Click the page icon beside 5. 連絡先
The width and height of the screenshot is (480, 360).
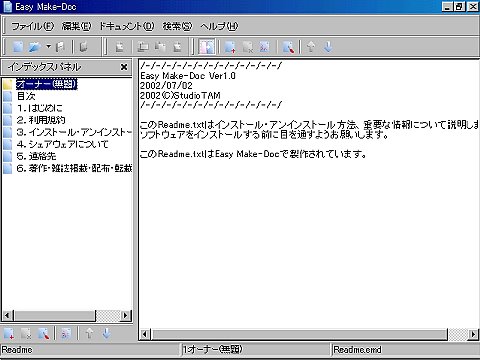click(8, 156)
